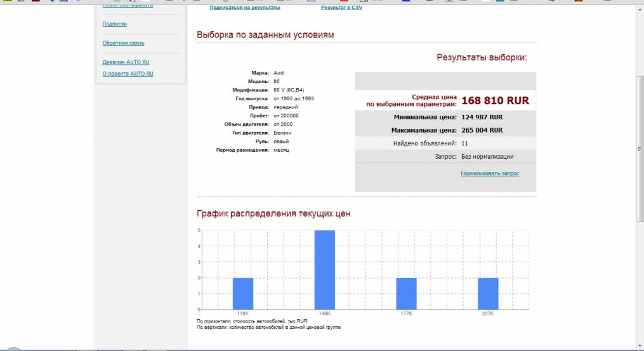Click the '207K' axis label

click(x=488, y=314)
